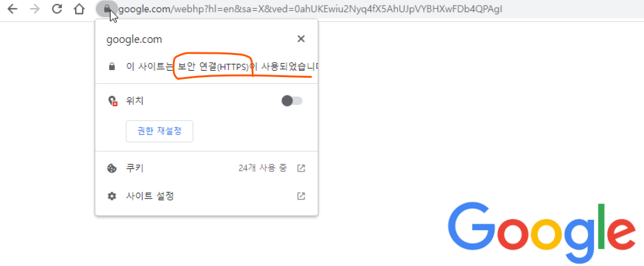The width and height of the screenshot is (644, 266).
Task: Open the 사이트 설정 site settings entry
Action: tap(206, 196)
